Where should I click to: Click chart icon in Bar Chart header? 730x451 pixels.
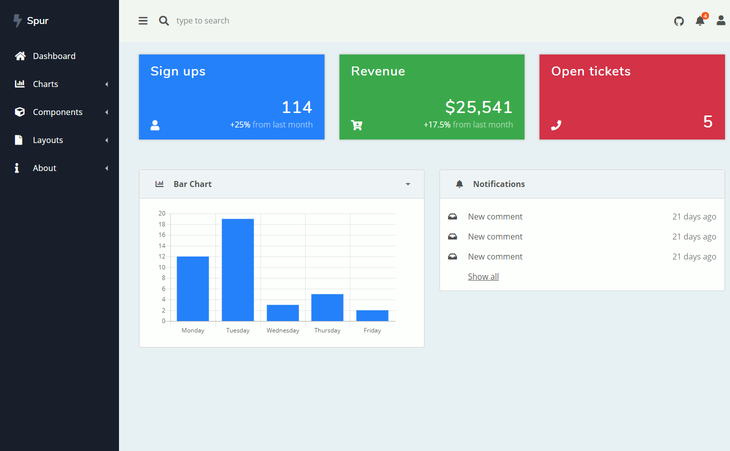(x=159, y=184)
